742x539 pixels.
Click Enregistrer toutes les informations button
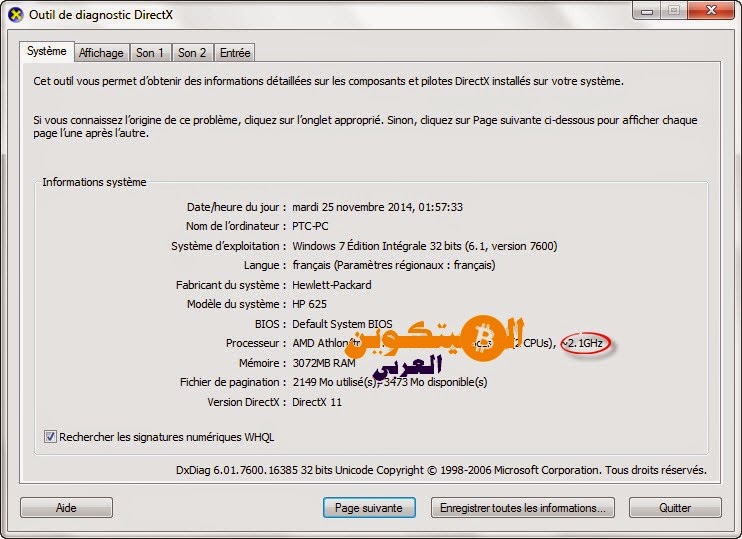point(522,508)
